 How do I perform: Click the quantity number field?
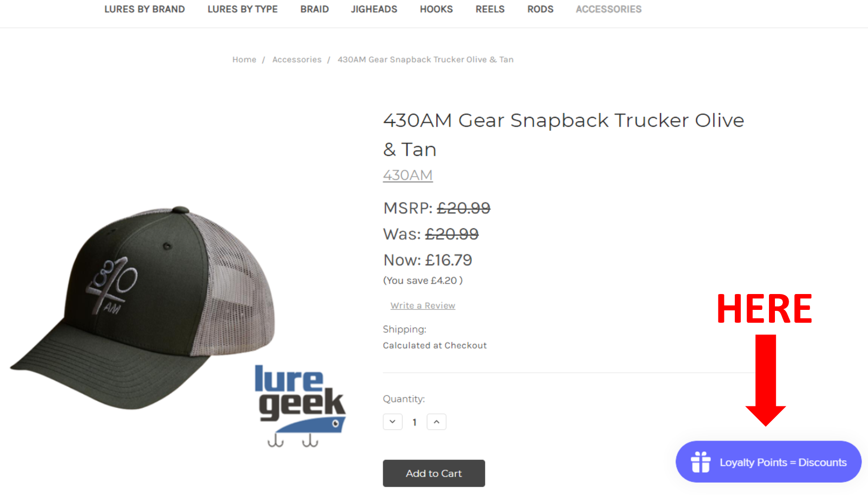coord(415,422)
